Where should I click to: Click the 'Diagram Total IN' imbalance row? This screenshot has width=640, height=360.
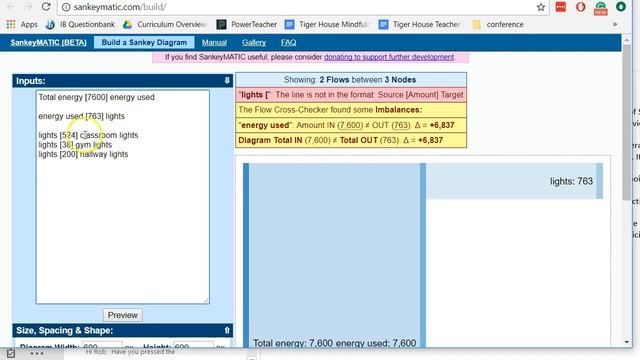click(x=351, y=140)
